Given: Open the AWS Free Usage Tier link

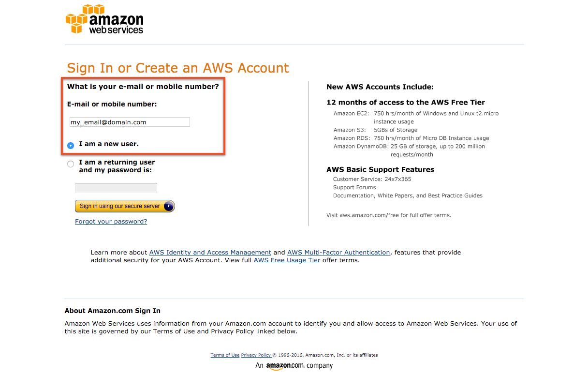Looking at the screenshot, I should 287,260.
